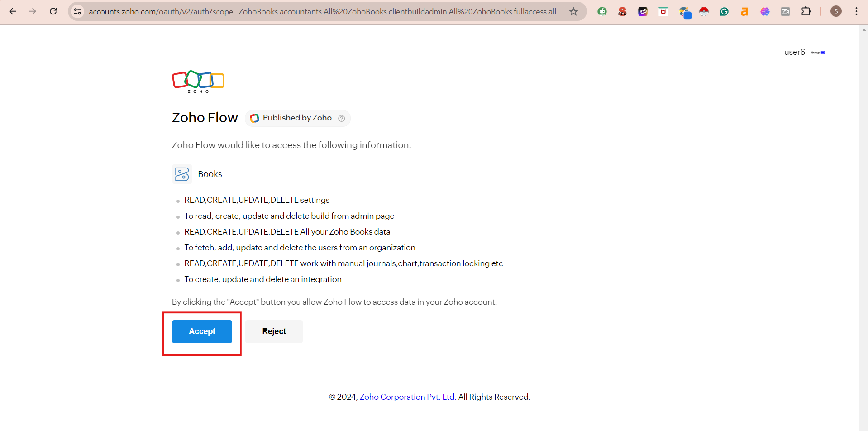Click the 'user6' account name

795,52
